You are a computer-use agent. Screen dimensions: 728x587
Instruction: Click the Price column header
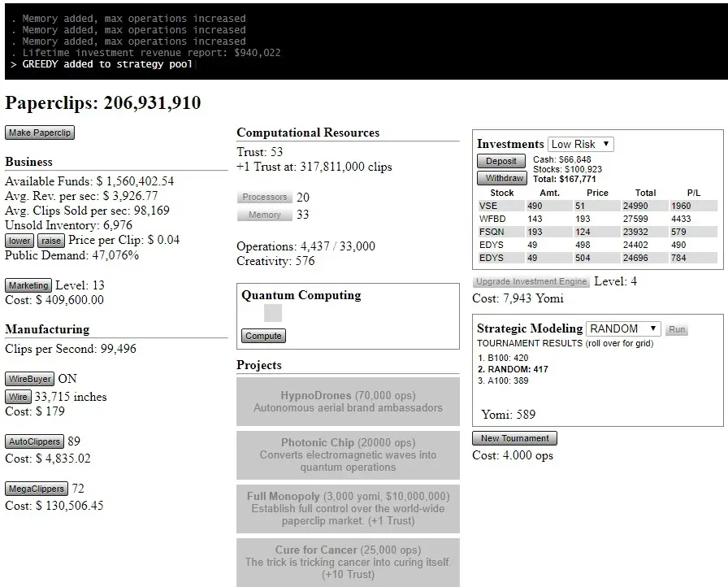pyautogui.click(x=597, y=193)
